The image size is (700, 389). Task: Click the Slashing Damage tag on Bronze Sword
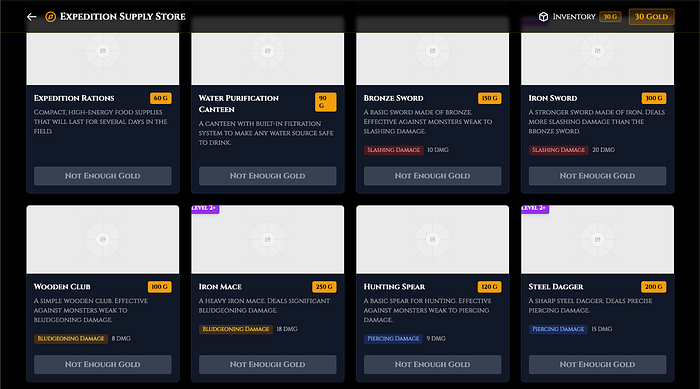[393, 150]
